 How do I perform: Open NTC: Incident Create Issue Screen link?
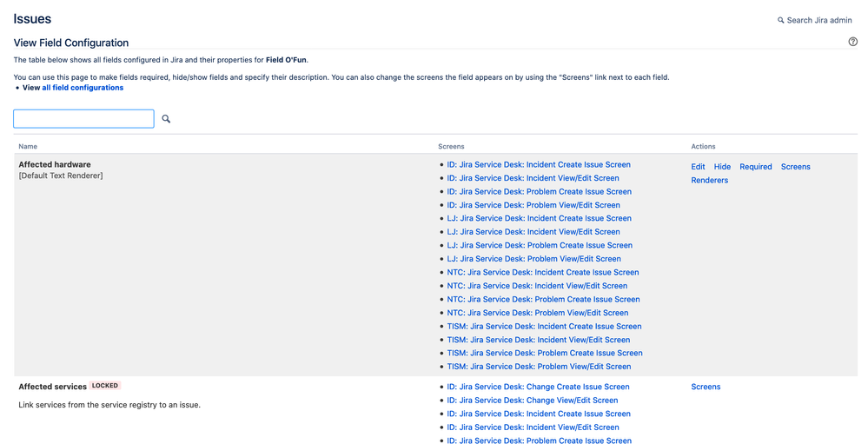pyautogui.click(x=543, y=272)
